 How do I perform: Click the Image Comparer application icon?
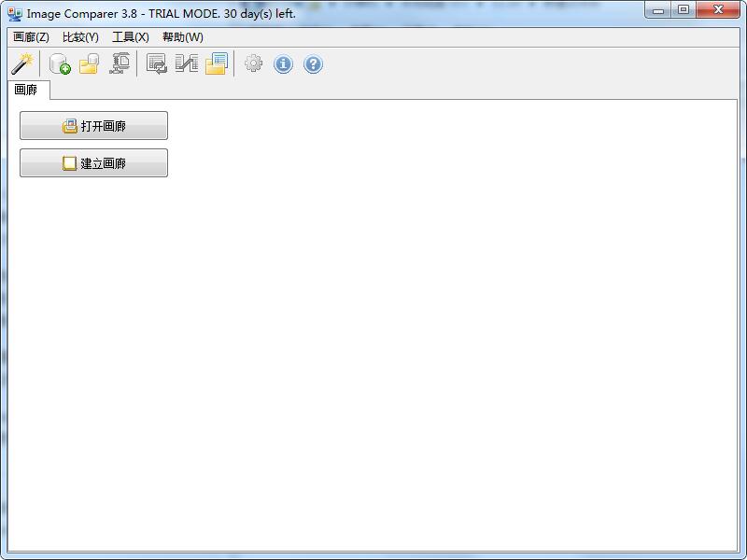click(x=13, y=9)
